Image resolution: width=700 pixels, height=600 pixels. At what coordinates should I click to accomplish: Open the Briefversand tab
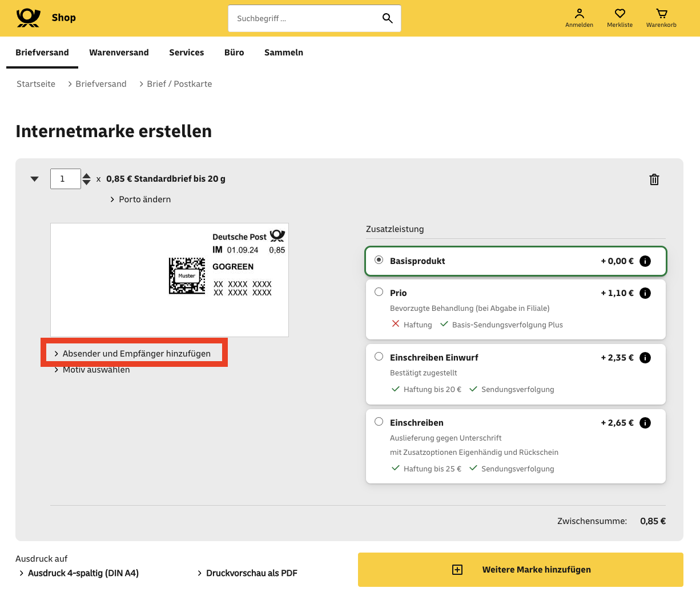click(42, 53)
